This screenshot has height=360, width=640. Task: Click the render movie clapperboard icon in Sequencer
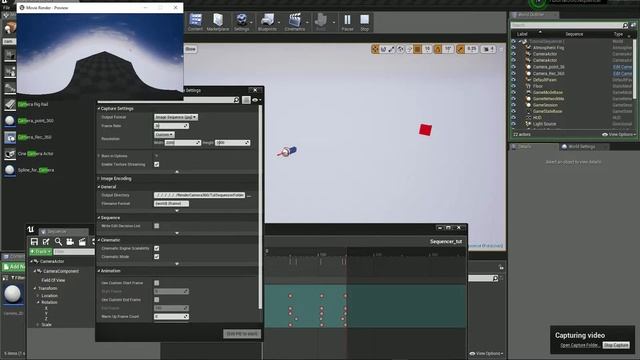point(82,242)
